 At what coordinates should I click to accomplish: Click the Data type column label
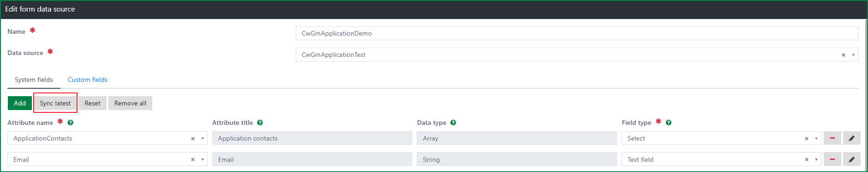(431, 123)
